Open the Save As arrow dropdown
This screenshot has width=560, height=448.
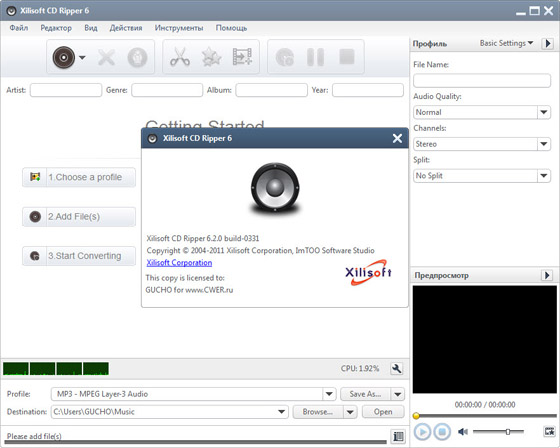[398, 394]
